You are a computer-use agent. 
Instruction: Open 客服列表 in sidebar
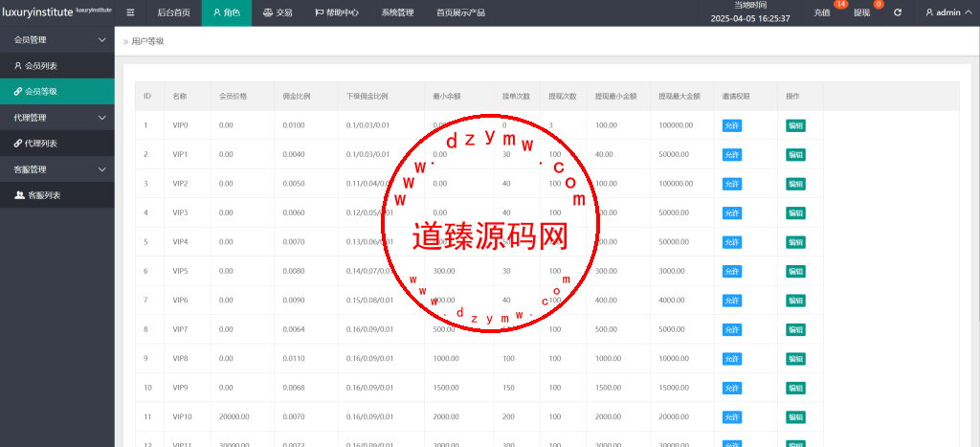56,195
